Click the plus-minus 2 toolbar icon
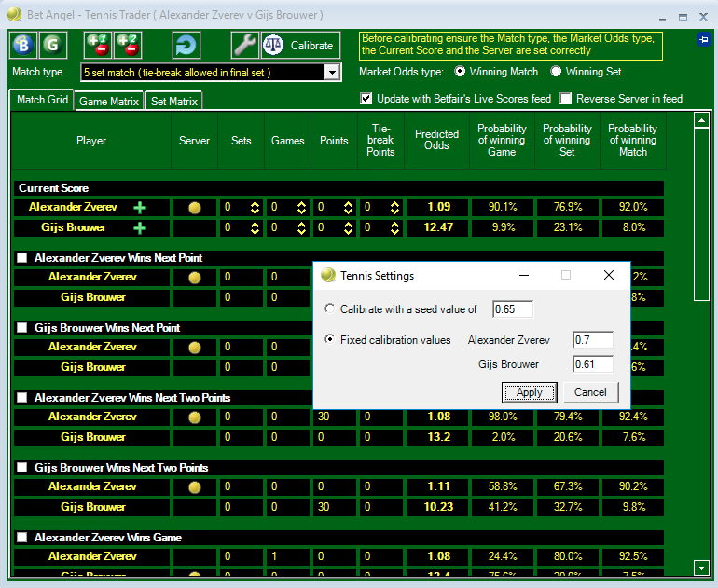 click(x=128, y=45)
